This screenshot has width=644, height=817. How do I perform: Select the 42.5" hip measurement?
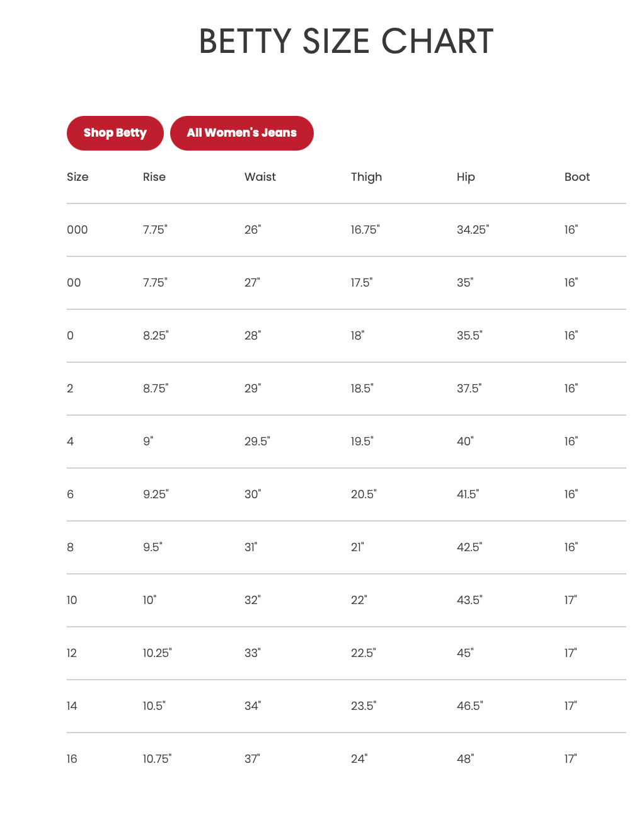pyautogui.click(x=469, y=547)
